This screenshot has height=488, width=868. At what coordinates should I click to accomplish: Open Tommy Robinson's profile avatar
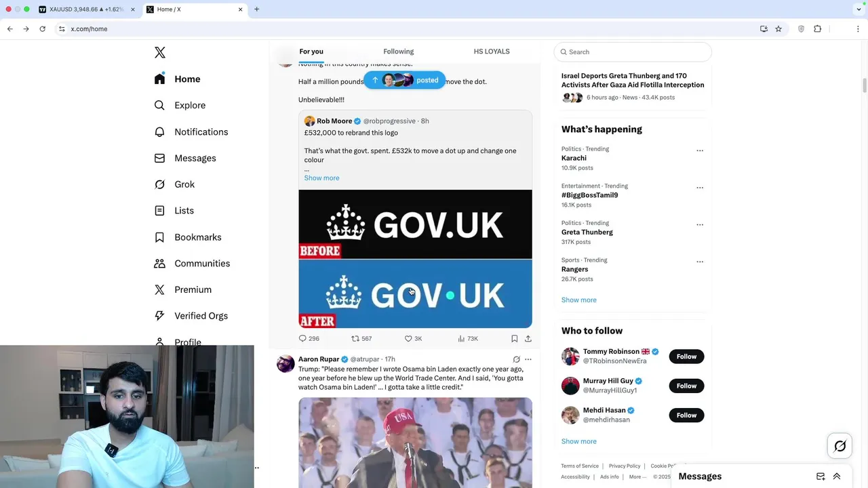coord(570,357)
